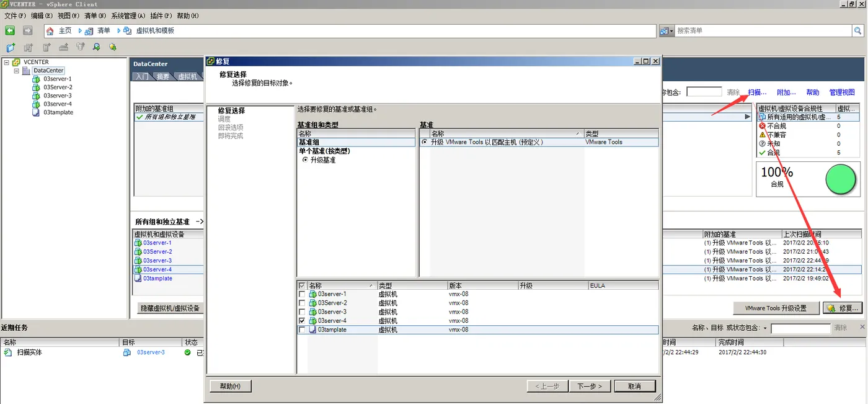Image resolution: width=868 pixels, height=404 pixels.
Task: Open the recent tasks filter dropdown arrow
Action: [x=765, y=328]
